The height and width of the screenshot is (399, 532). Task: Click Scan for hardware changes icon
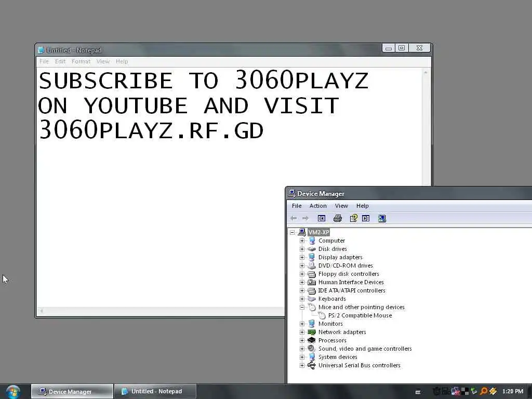382,218
